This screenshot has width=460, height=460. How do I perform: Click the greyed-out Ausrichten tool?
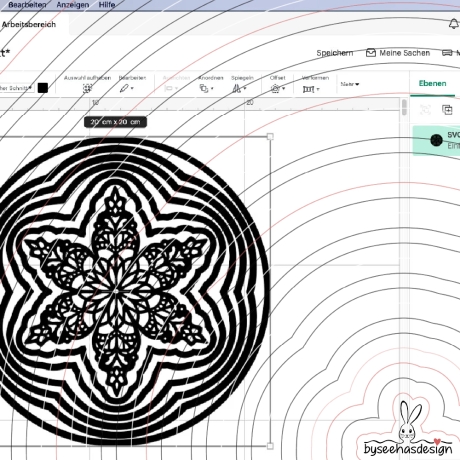(x=172, y=88)
